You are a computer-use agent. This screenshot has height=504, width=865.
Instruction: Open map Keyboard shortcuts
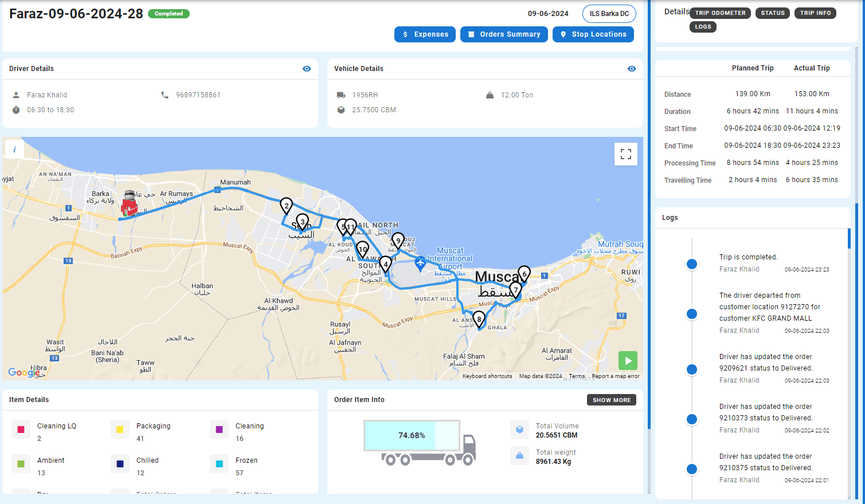[487, 376]
